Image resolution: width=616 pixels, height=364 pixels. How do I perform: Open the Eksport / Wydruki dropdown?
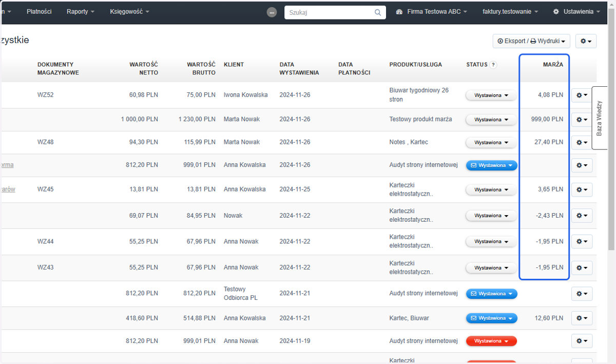pos(531,41)
